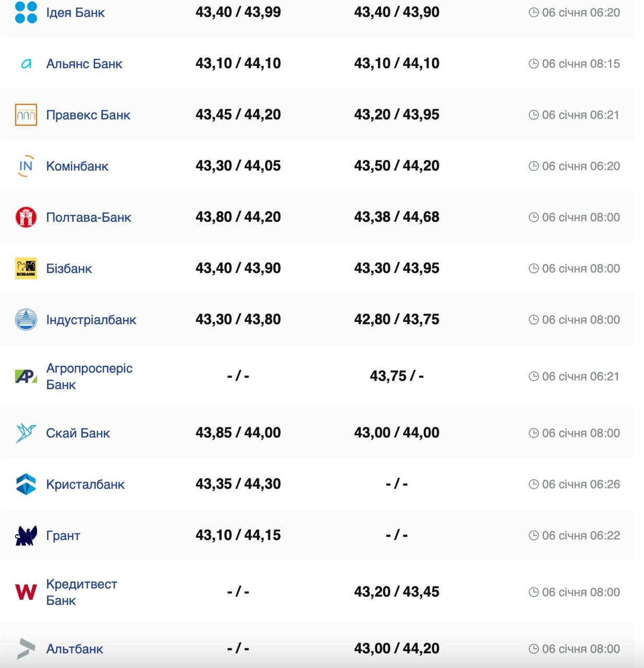Click the Кристалбанк blue crystal logo
The width and height of the screenshot is (644, 668).
pos(26,484)
